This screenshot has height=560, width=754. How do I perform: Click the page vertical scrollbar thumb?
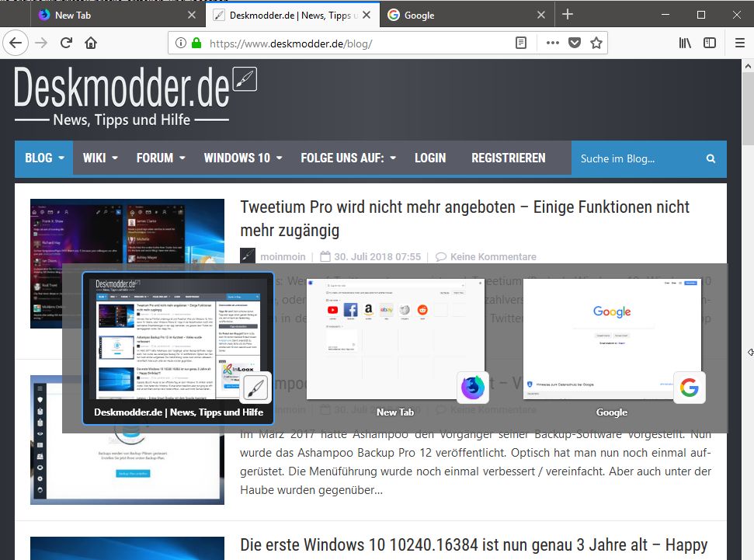(748, 108)
